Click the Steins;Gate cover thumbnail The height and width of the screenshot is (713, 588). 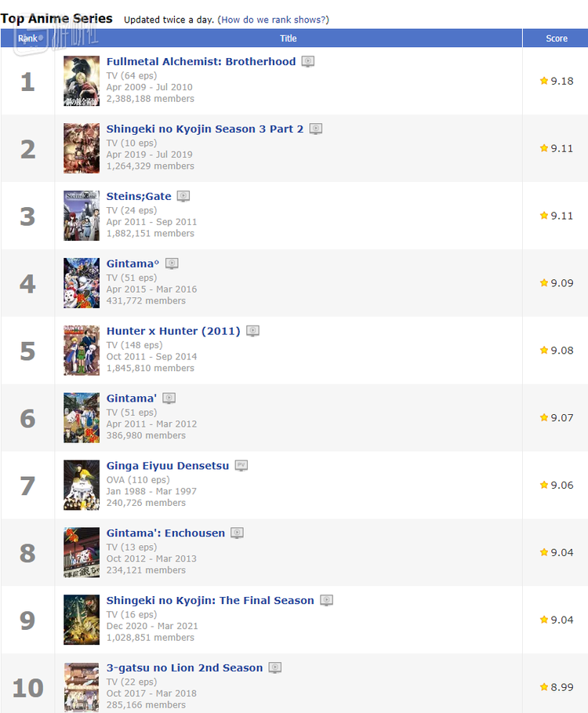pyautogui.click(x=82, y=216)
